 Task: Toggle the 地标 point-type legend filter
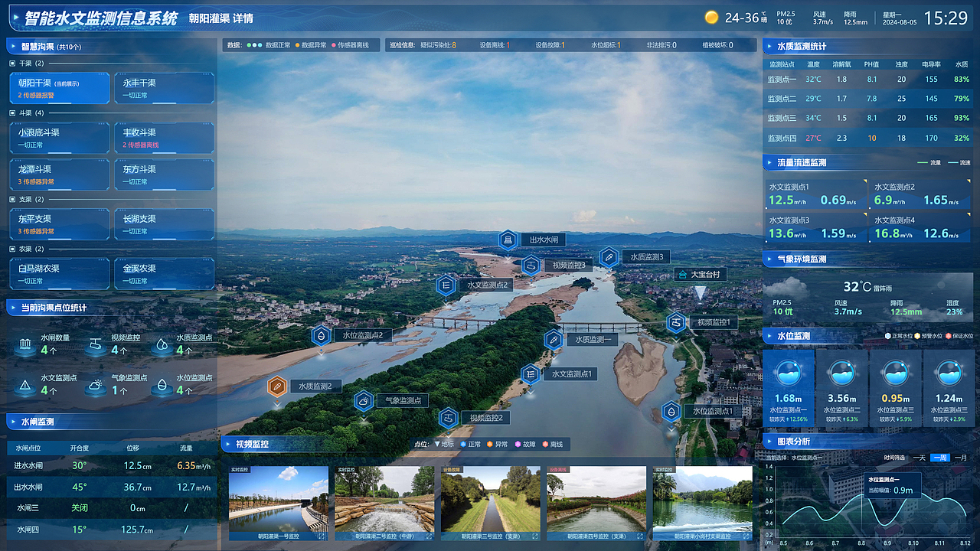[x=444, y=444]
